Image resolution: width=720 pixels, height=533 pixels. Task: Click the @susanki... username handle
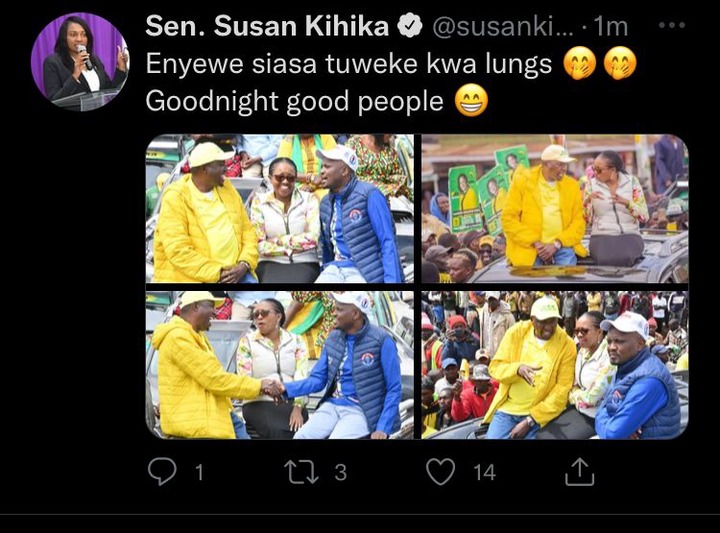[x=503, y=27]
